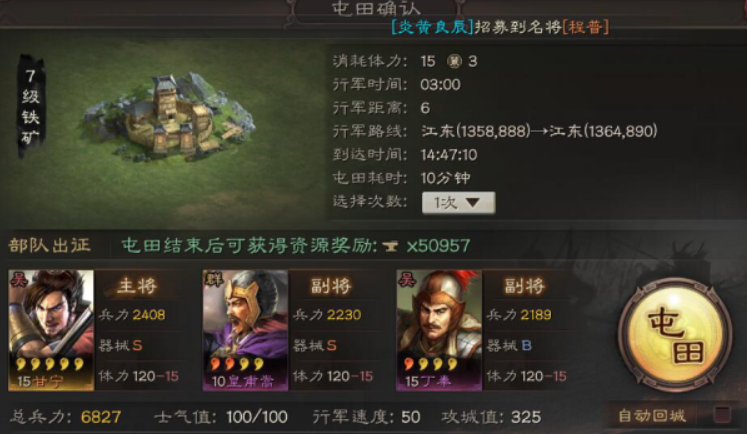Click the 部队出征 section label

(50, 245)
